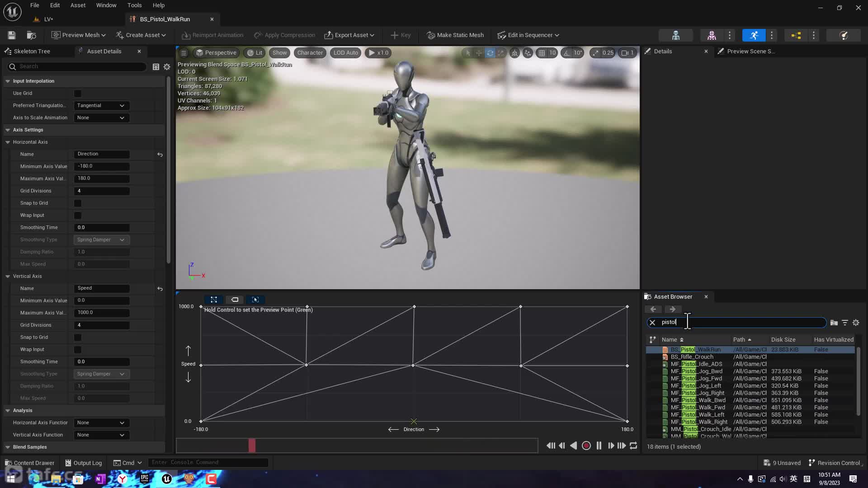
Task: Open the Animation Blueprint mode icon
Action: click(796, 35)
